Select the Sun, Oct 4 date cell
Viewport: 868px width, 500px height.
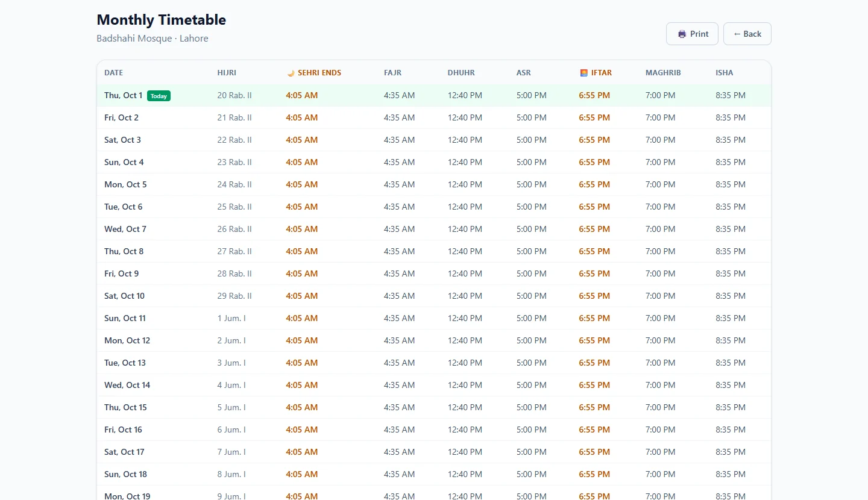pyautogui.click(x=124, y=162)
